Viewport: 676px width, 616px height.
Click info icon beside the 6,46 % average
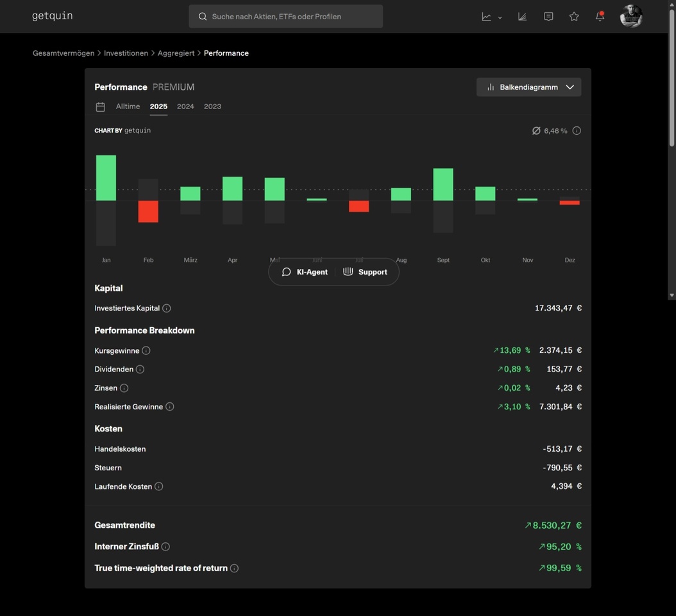click(x=577, y=131)
